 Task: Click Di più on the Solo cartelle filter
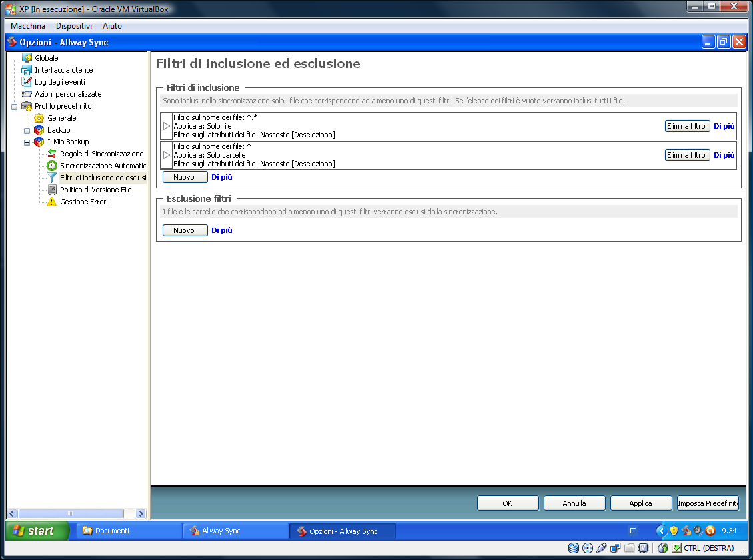tap(724, 155)
